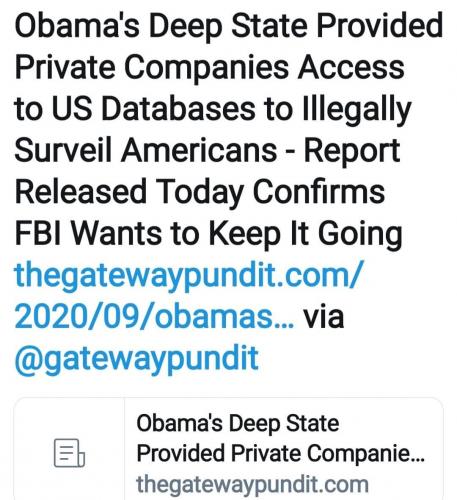Click card text 'Provided Private Companie…'
Screen dimensions: 457x500
(x=280, y=454)
